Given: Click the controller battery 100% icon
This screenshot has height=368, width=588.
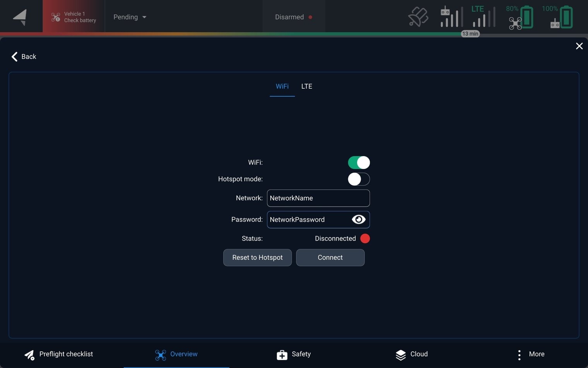Looking at the screenshot, I should (x=561, y=17).
